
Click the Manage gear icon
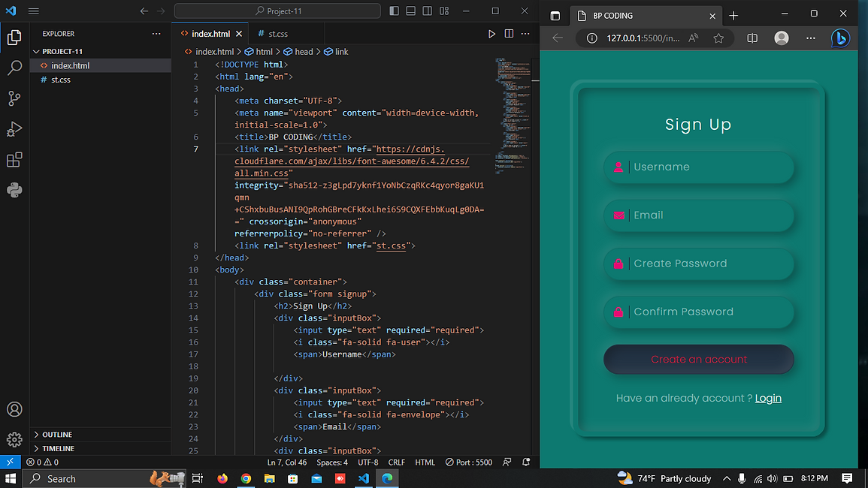click(14, 440)
